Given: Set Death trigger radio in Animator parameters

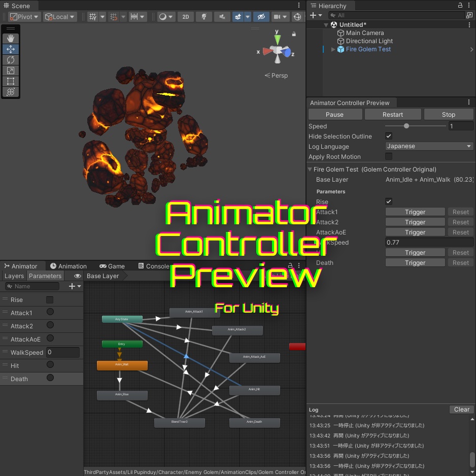Looking at the screenshot, I should point(50,378).
